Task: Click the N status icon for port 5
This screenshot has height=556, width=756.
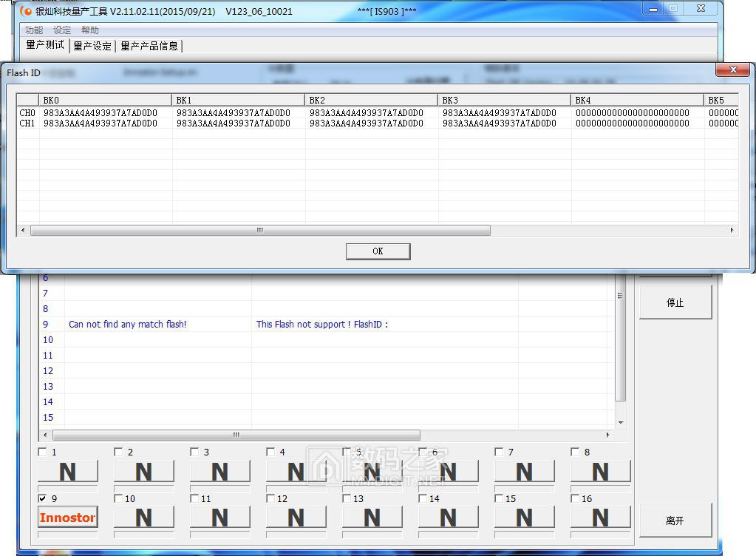Action: tap(372, 470)
